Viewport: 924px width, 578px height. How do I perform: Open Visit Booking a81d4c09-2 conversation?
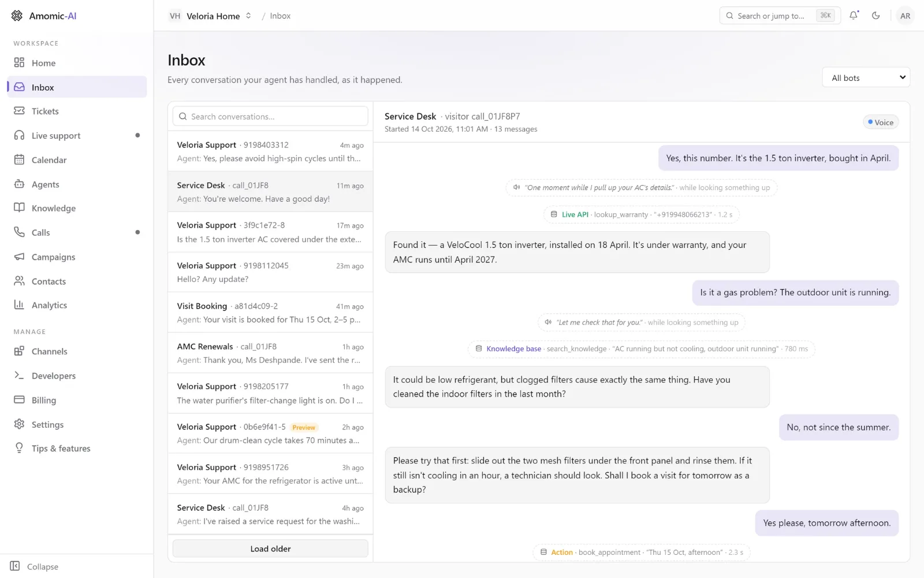270,313
